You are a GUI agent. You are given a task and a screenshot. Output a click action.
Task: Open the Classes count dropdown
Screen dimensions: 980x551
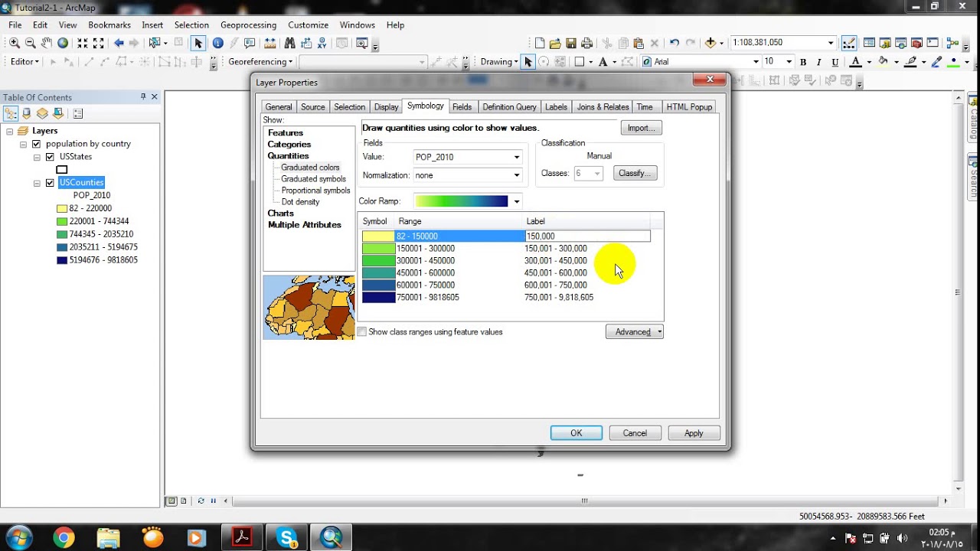[598, 174]
